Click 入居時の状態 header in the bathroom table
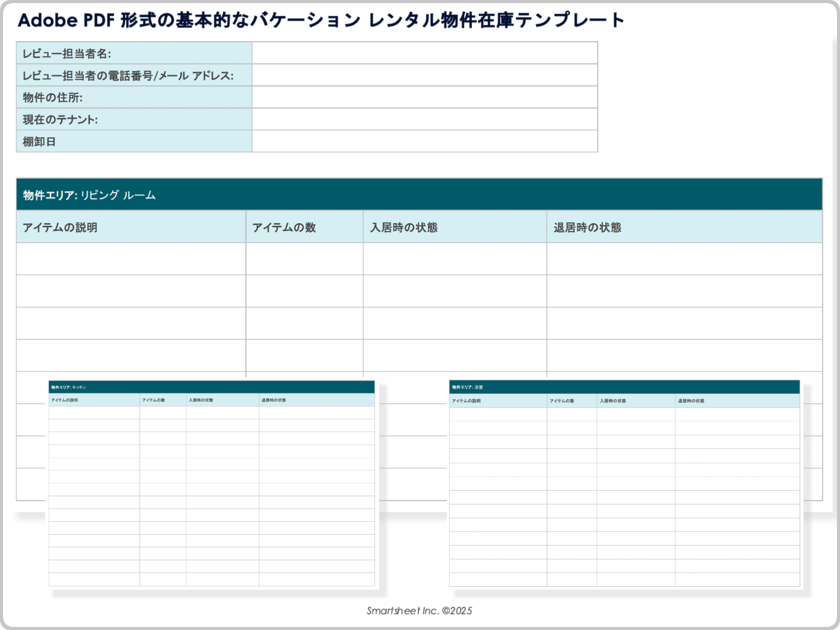840x630 pixels. 613,400
